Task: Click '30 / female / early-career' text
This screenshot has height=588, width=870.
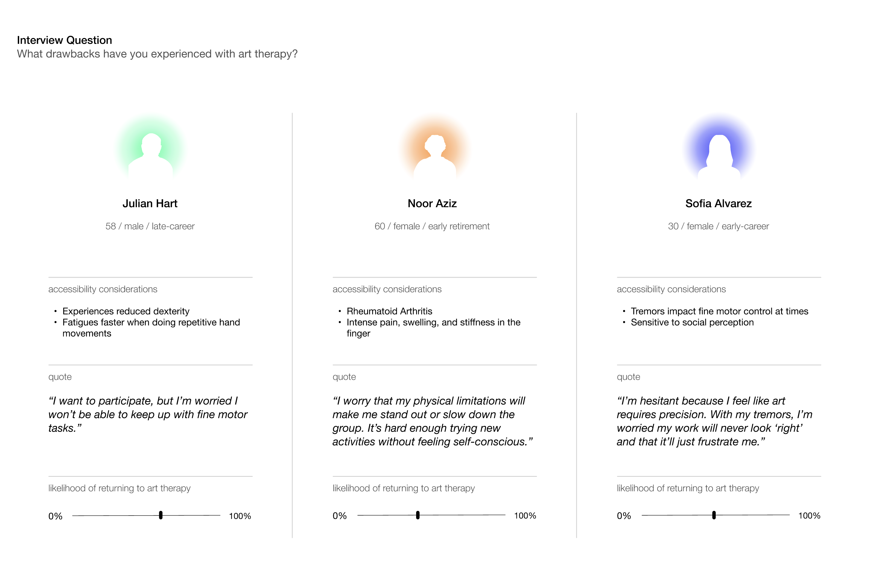Action: click(x=718, y=226)
